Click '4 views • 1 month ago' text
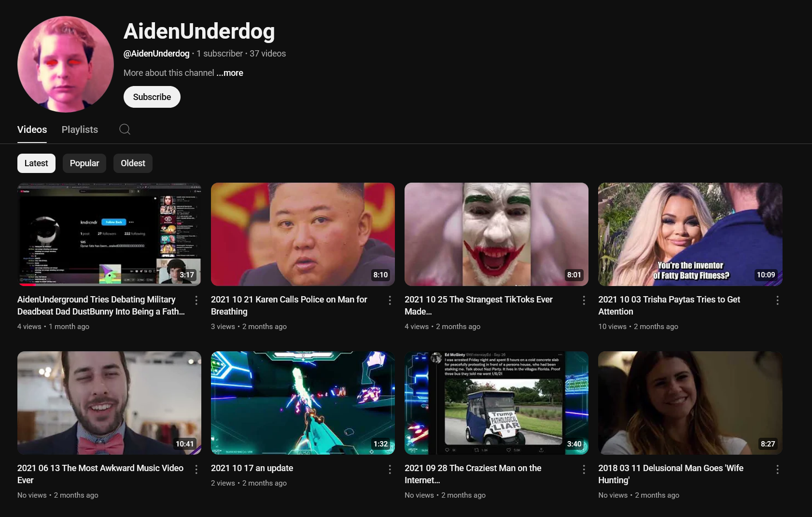 tap(53, 327)
